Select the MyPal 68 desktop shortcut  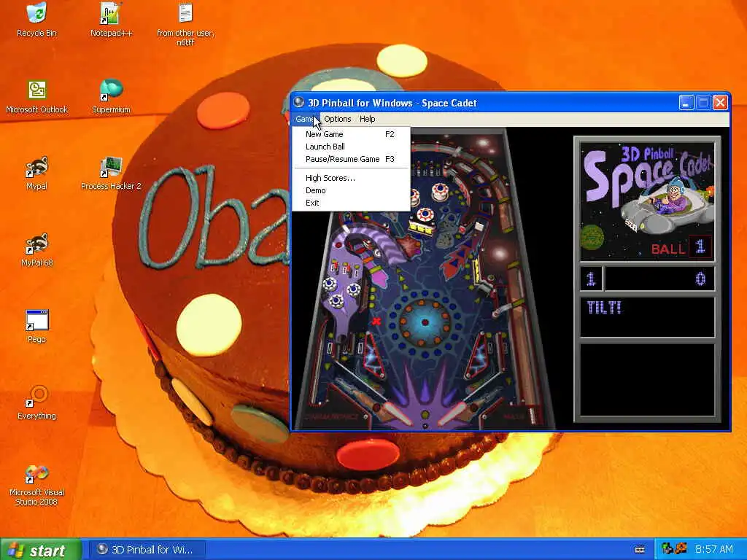coord(36,250)
